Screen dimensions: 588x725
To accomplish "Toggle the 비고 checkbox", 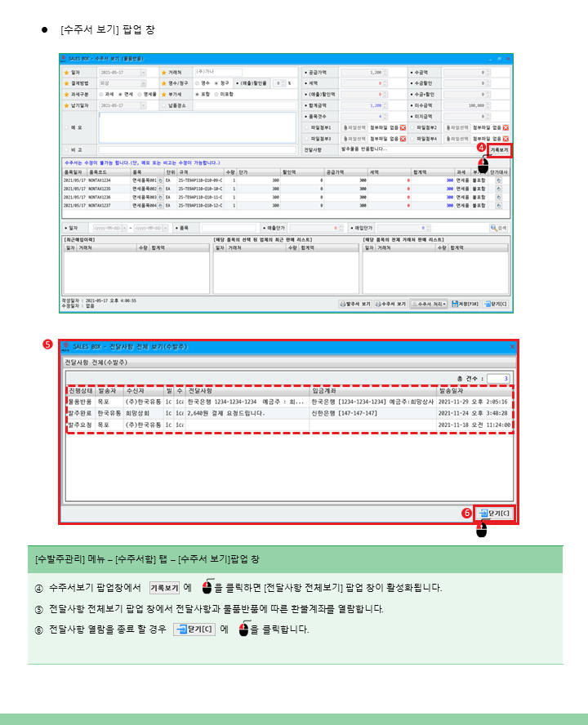I will click(67, 149).
